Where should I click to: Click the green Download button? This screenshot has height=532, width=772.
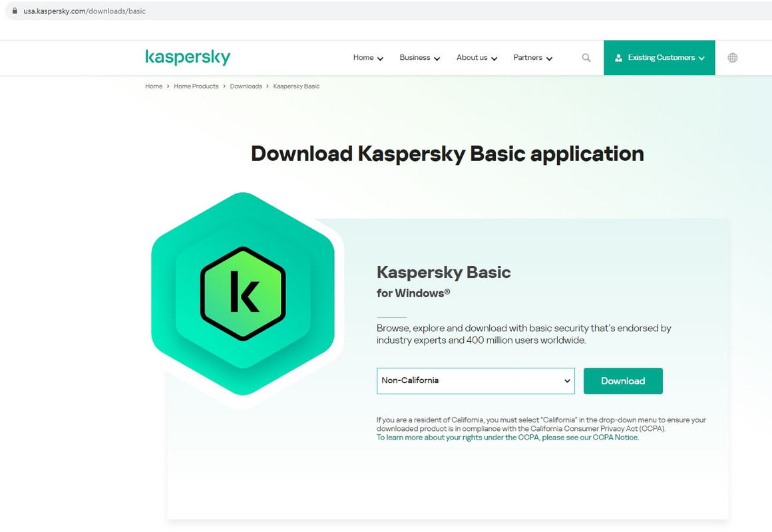click(623, 381)
